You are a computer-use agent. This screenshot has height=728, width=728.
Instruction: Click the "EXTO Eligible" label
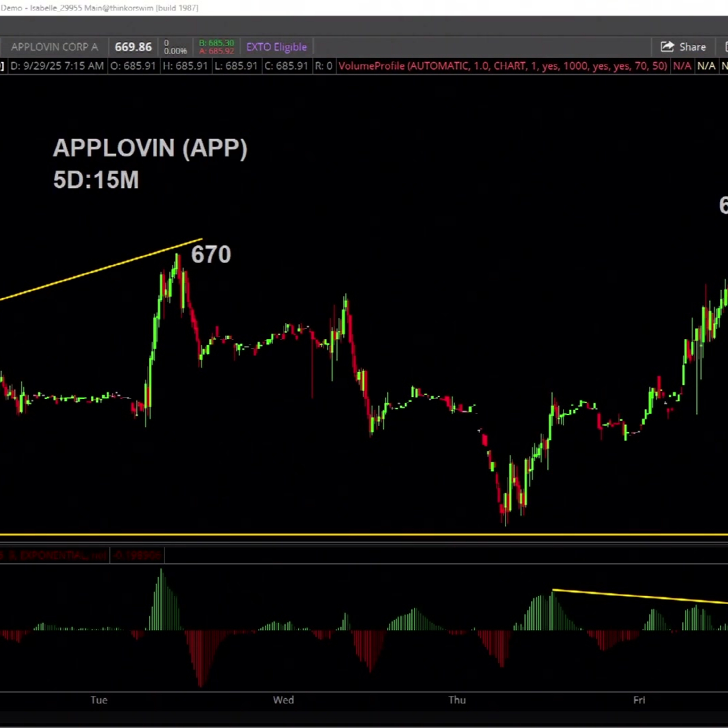pos(277,47)
